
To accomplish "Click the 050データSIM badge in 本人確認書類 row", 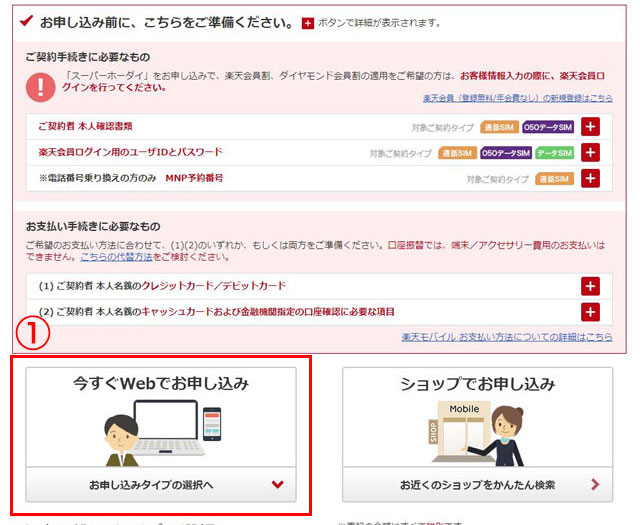I will tap(548, 127).
